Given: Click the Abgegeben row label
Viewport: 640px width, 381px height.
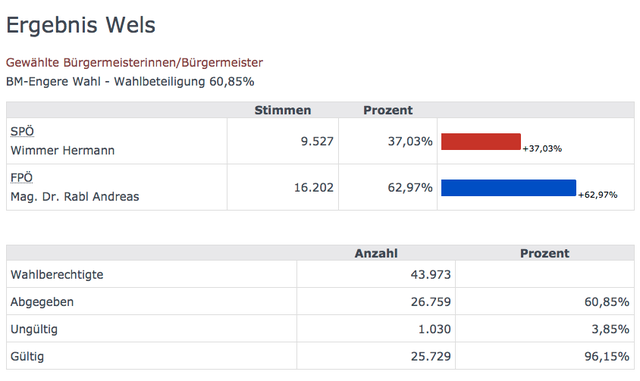Looking at the screenshot, I should (x=42, y=302).
